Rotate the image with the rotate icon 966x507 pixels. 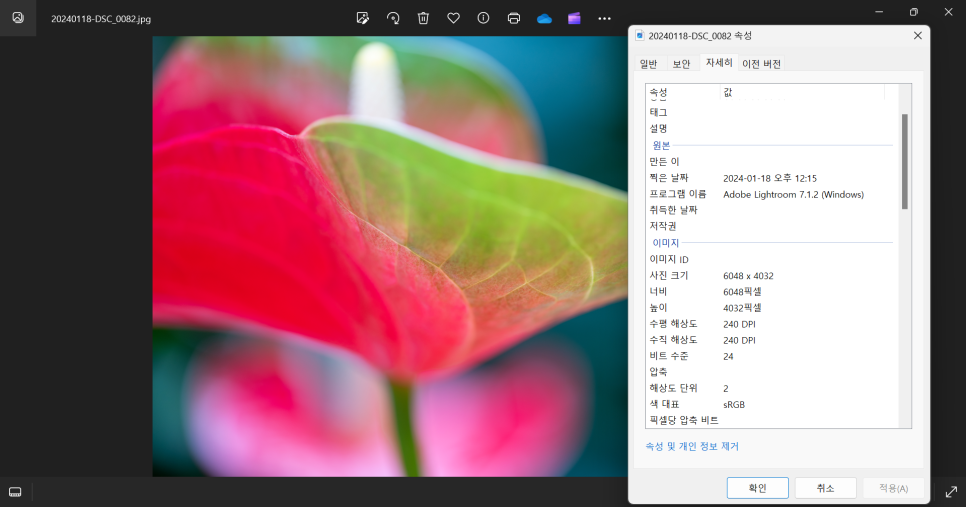(393, 18)
